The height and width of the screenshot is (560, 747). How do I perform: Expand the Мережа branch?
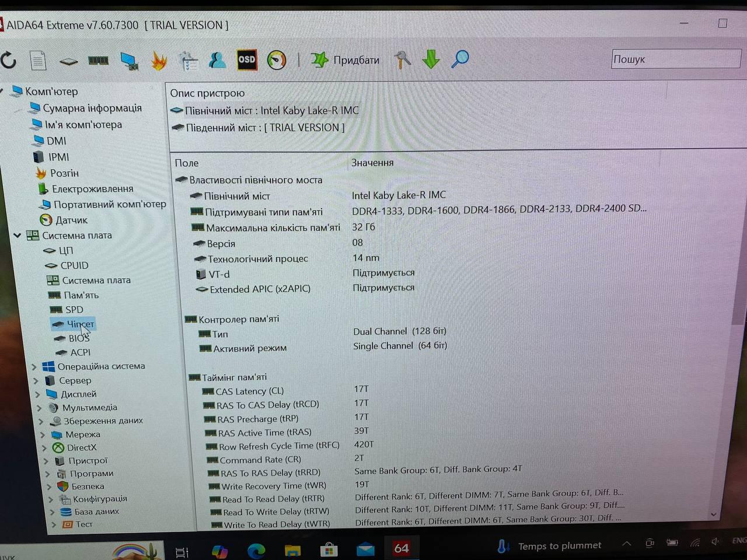tap(43, 435)
